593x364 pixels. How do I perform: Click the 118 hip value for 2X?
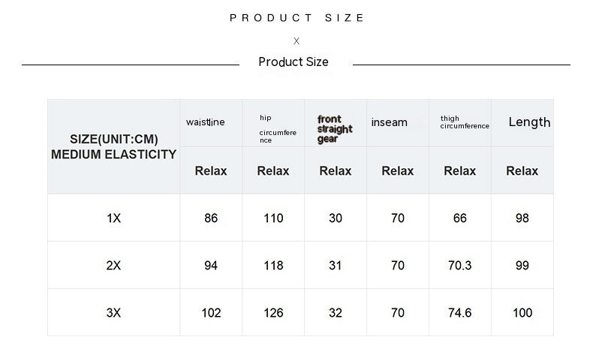[x=273, y=266]
